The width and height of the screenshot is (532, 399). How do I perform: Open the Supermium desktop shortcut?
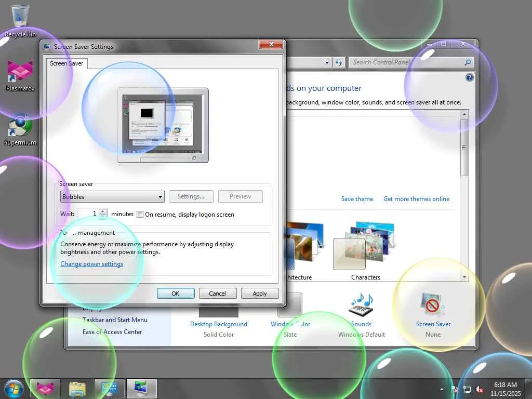[20, 130]
